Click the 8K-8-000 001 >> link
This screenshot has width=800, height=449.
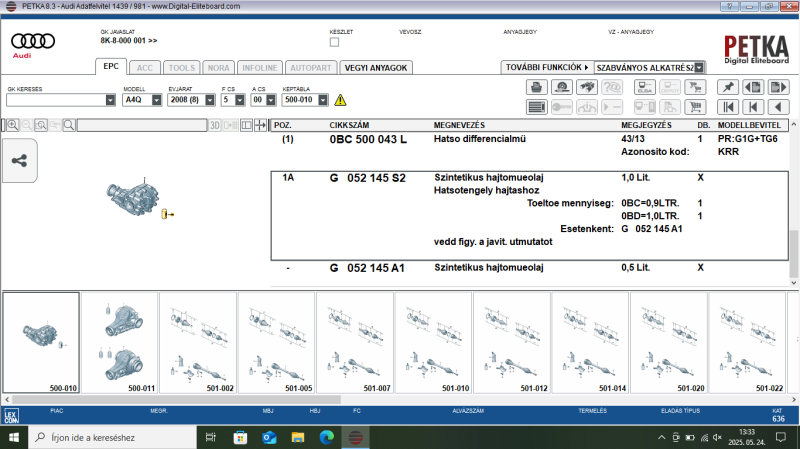click(129, 40)
